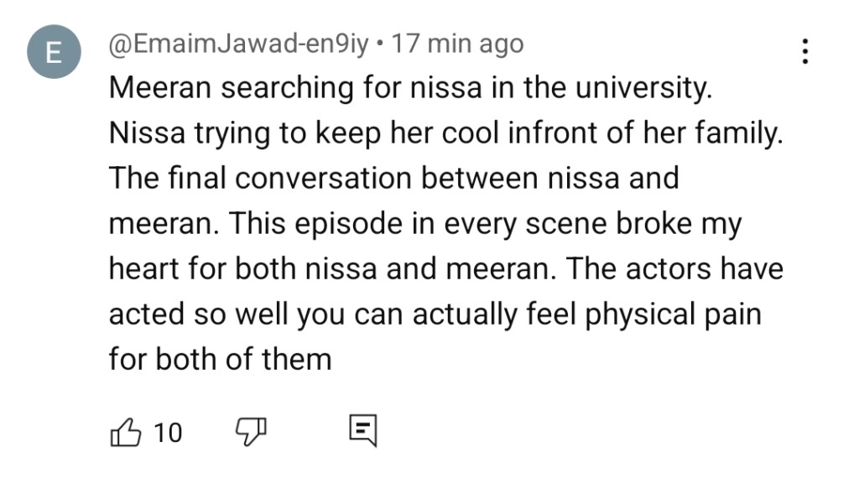Open @EmaimJawad-en9iy's channel from username
Screen dimensions: 859x504
click(238, 44)
